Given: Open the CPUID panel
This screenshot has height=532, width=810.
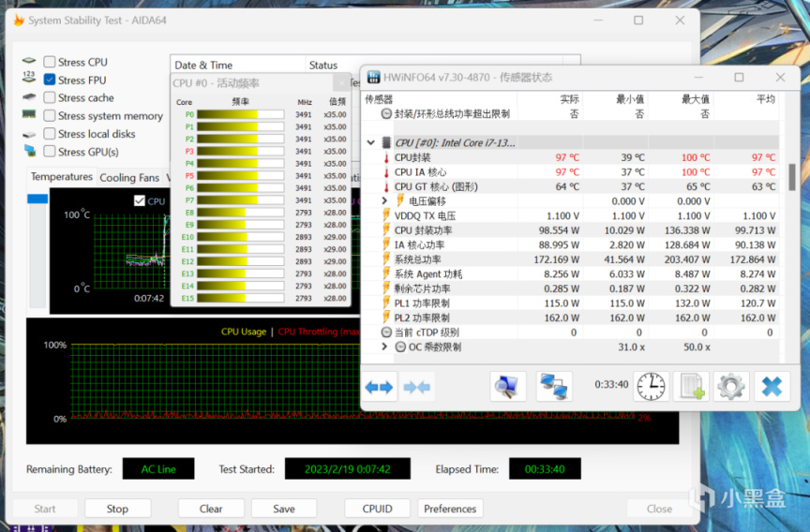Looking at the screenshot, I should pyautogui.click(x=377, y=509).
